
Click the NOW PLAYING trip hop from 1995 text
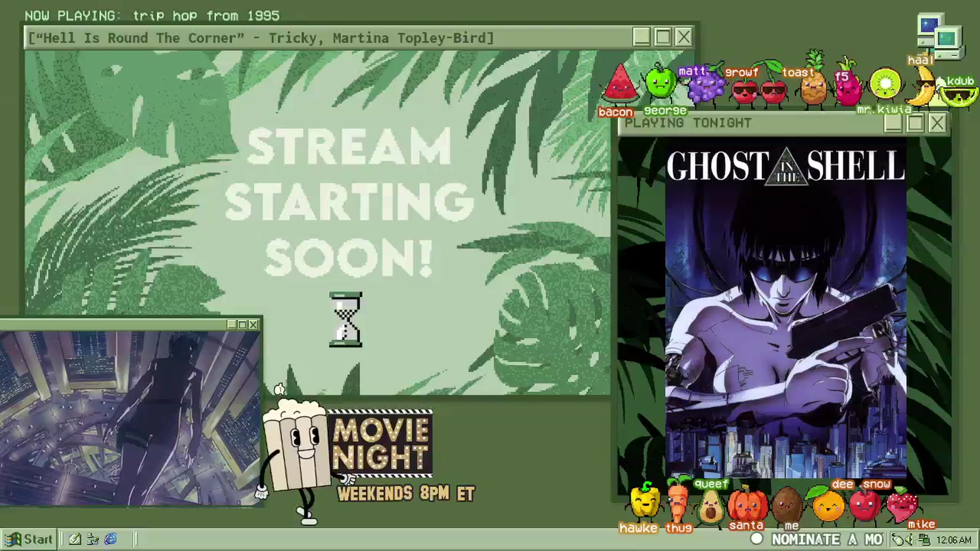click(x=152, y=16)
